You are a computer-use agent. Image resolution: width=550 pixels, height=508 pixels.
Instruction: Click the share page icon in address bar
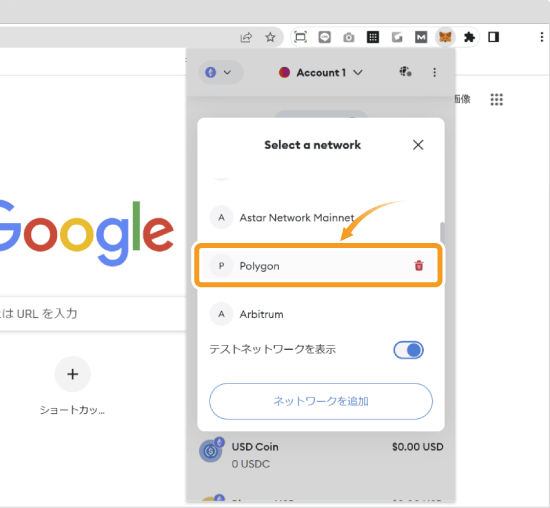click(246, 37)
